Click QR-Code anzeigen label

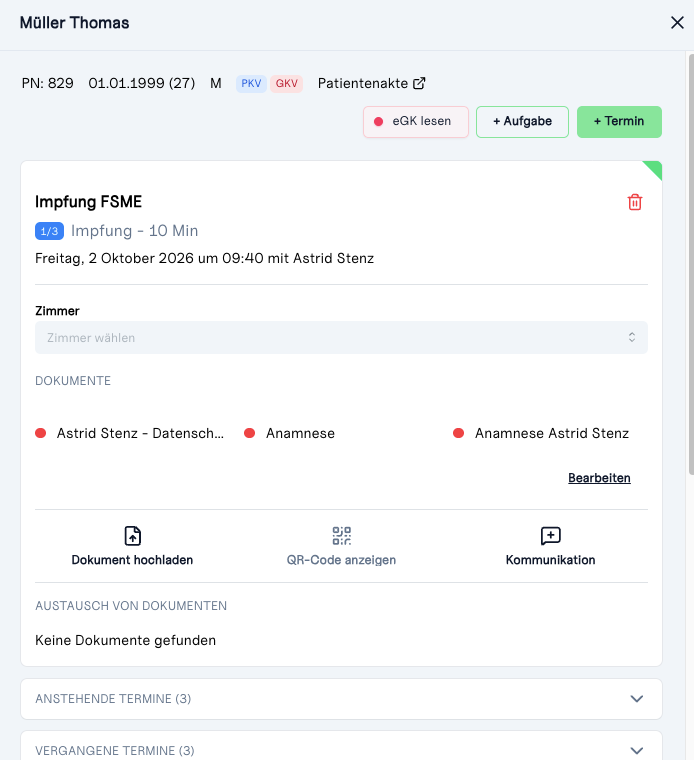click(x=341, y=560)
